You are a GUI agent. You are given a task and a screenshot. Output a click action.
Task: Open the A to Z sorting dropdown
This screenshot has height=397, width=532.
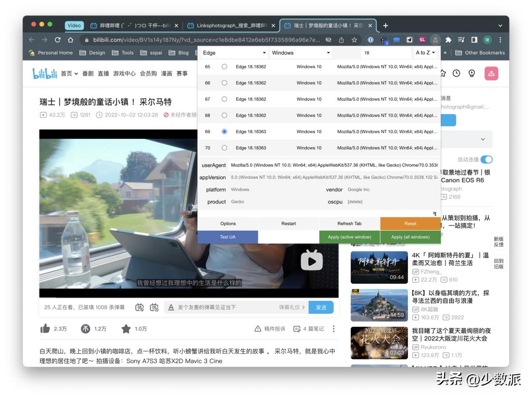click(424, 53)
